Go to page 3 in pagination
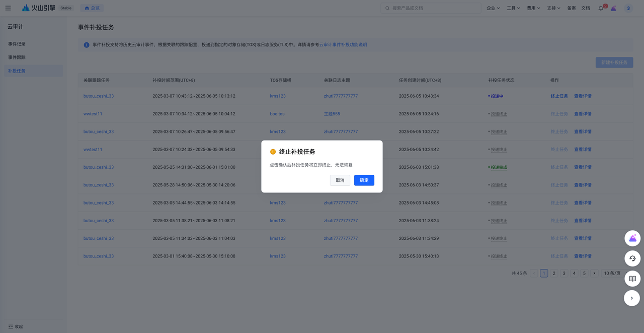 click(x=564, y=273)
